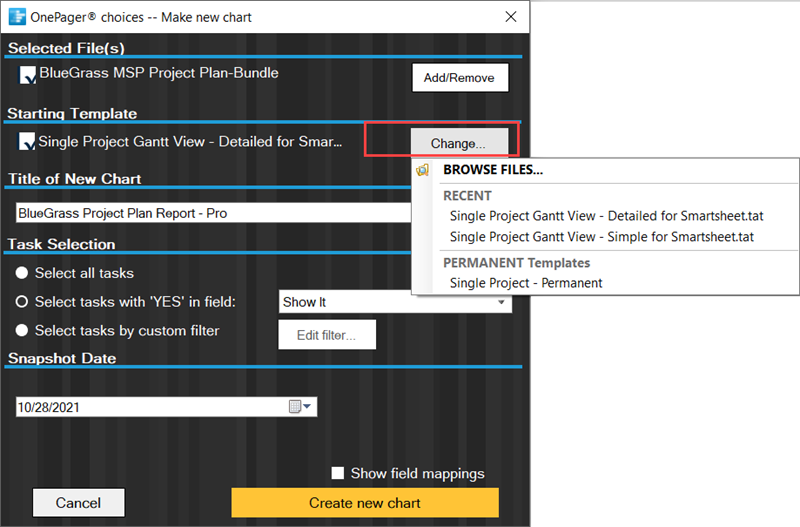Click the RECENT section header text
Screen dimensions: 800x527
467,196
